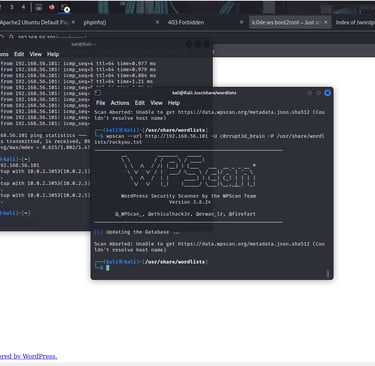Close the ic0de.ws boot2root tab
375x366 pixels.
click(x=326, y=22)
